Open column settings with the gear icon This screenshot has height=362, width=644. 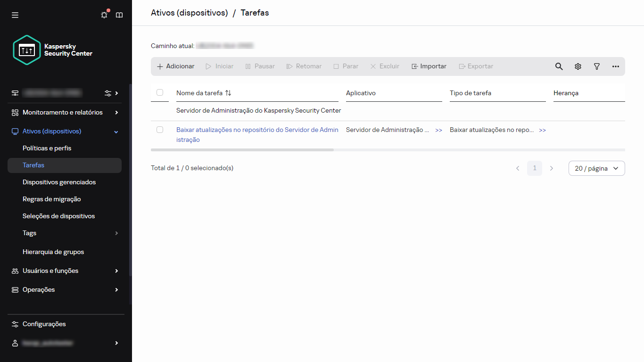tap(578, 66)
